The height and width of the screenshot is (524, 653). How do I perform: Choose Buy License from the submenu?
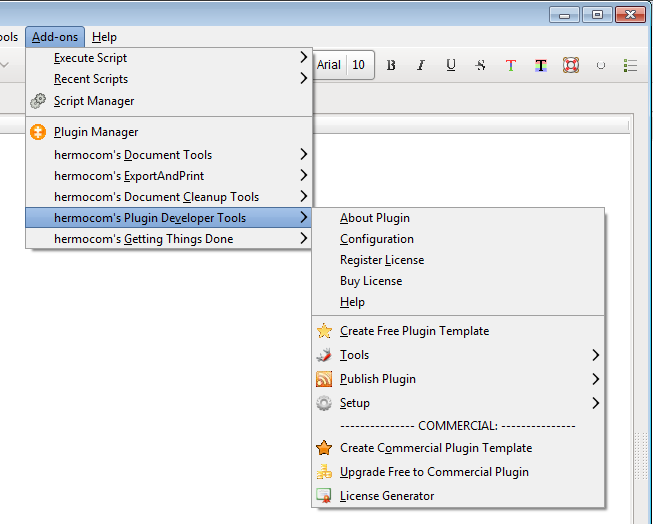371,281
